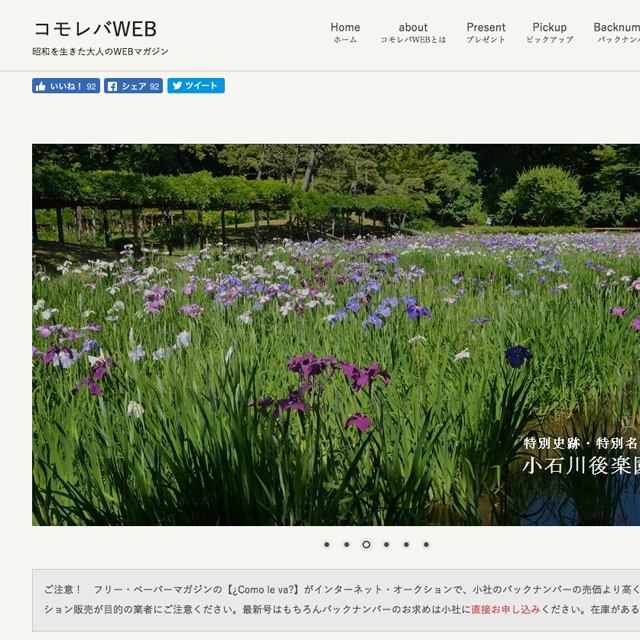Image resolution: width=640 pixels, height=640 pixels.
Task: Open the Present プレゼント menu item
Action: pyautogui.click(x=486, y=33)
